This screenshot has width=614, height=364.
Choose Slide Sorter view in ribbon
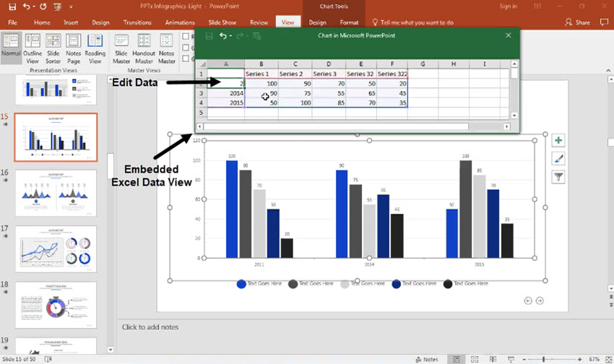[x=53, y=49]
